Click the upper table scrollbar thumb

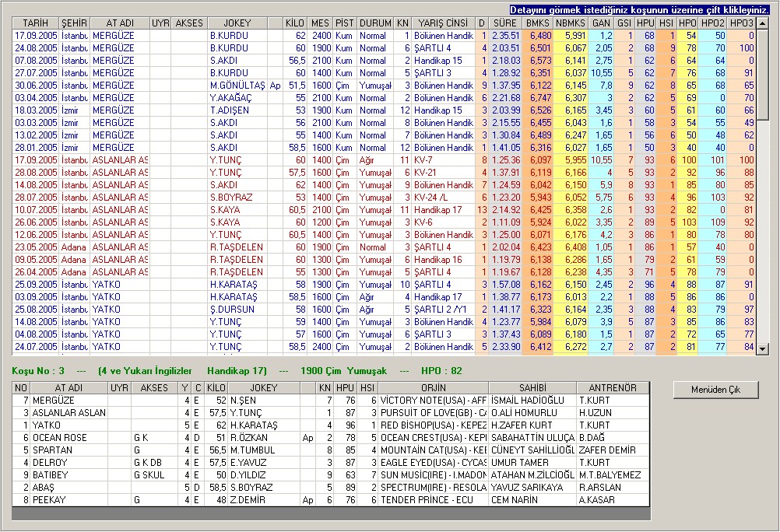[x=762, y=75]
